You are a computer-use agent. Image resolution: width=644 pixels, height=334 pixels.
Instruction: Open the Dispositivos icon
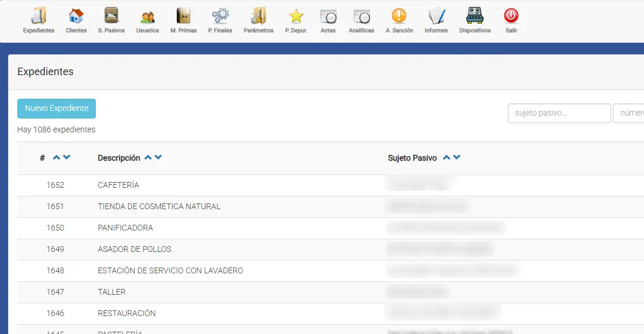tap(475, 17)
